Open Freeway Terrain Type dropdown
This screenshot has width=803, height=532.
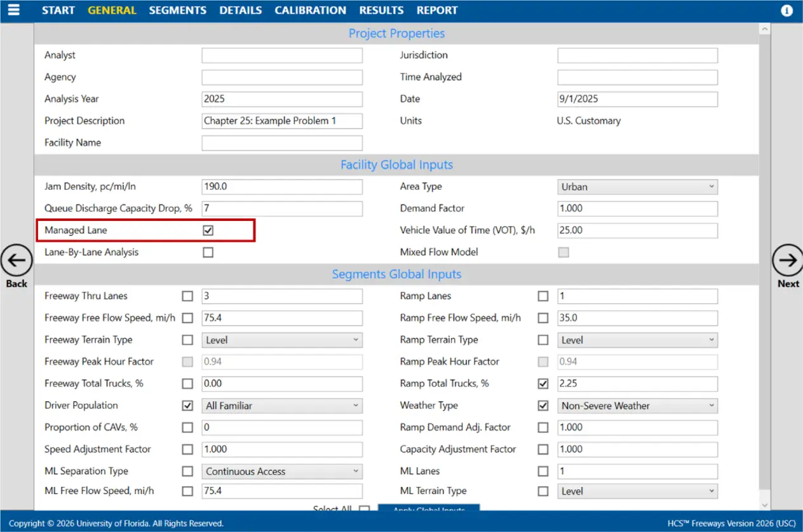(x=282, y=340)
